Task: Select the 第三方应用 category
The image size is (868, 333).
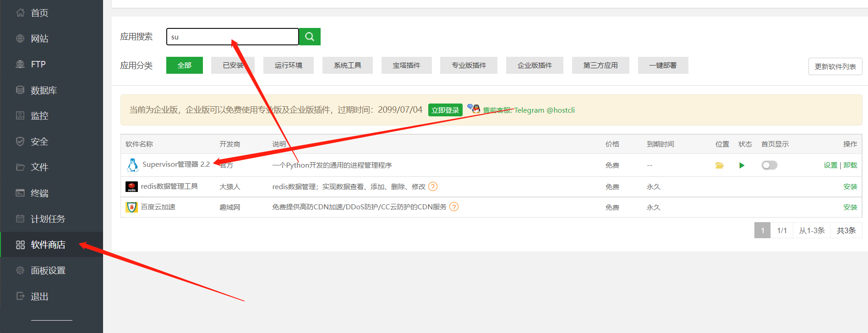Action: [x=600, y=66]
